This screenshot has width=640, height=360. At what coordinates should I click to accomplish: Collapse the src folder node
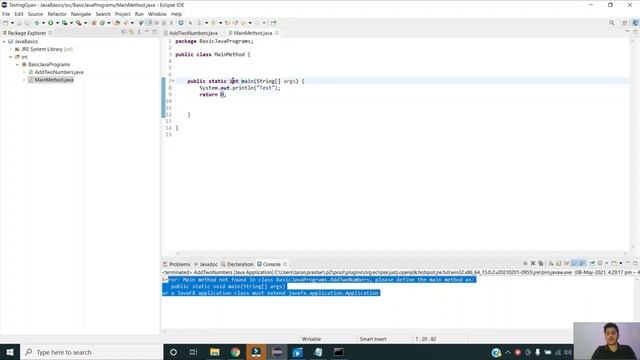pyautogui.click(x=11, y=57)
